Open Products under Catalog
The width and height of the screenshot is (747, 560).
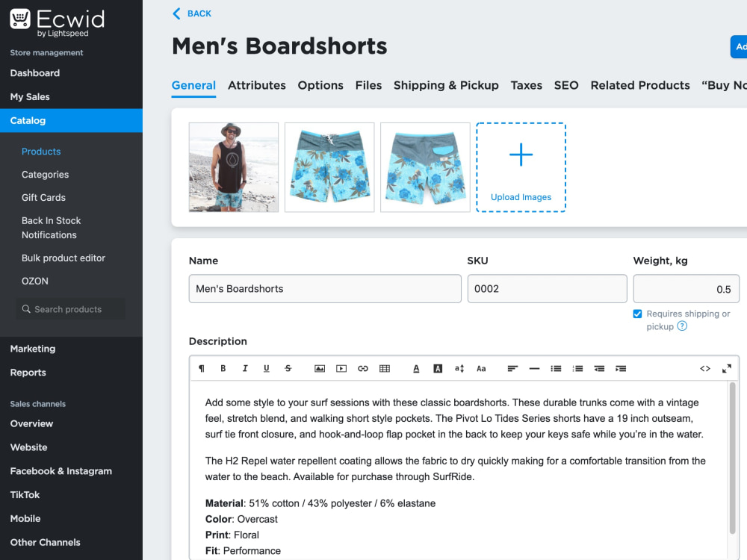41,152
